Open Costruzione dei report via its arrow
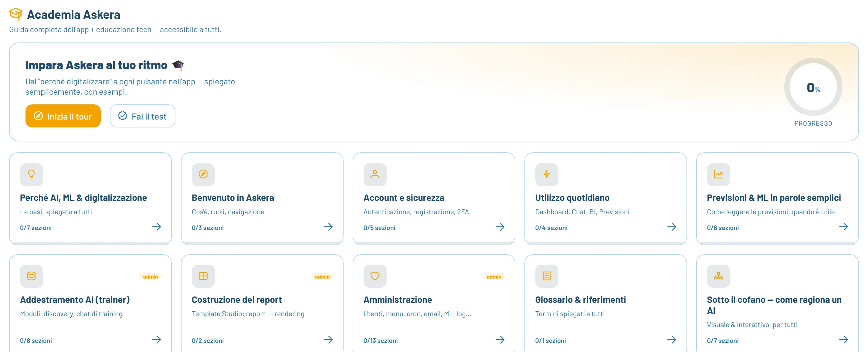The height and width of the screenshot is (352, 868). pyautogui.click(x=328, y=340)
